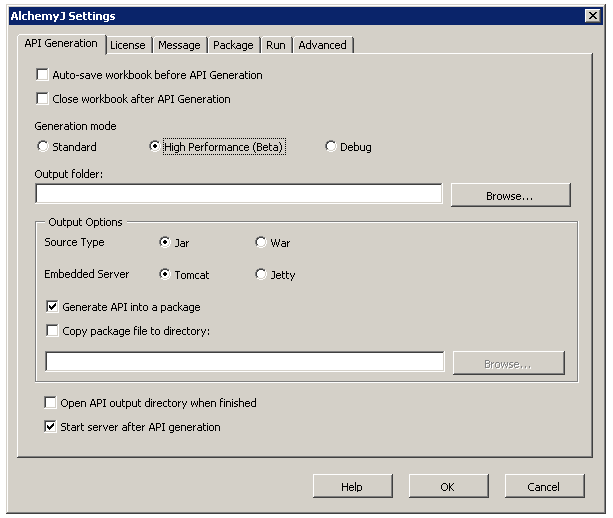
Task: Toggle Open API output directory when finished
Action: tap(50, 403)
